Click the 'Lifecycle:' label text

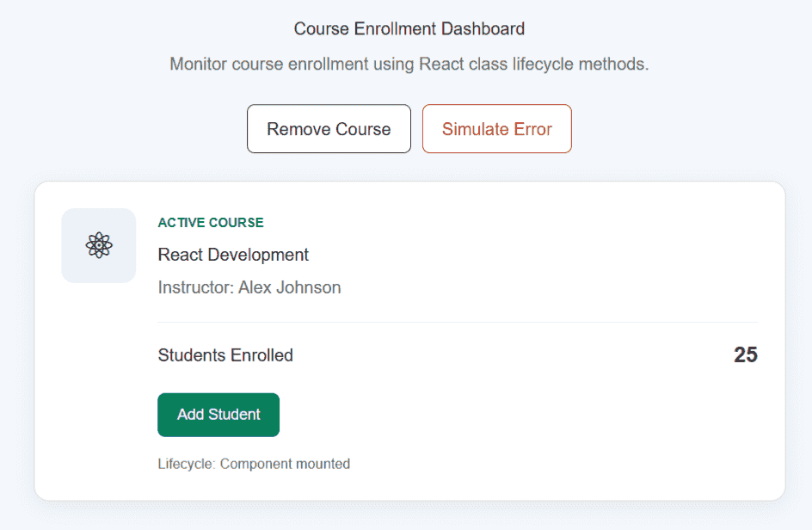point(187,464)
